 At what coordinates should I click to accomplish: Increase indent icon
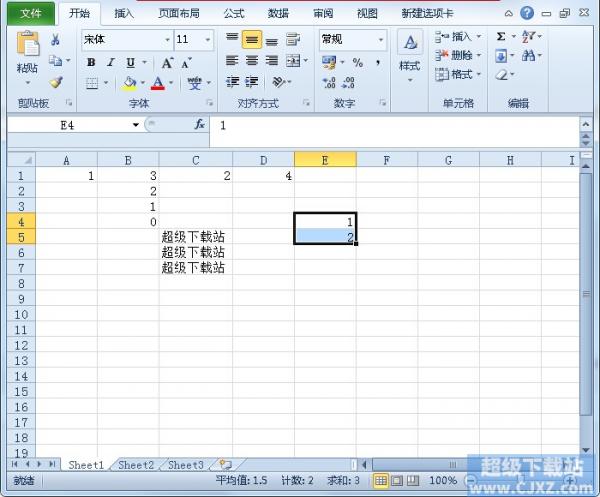[x=251, y=82]
